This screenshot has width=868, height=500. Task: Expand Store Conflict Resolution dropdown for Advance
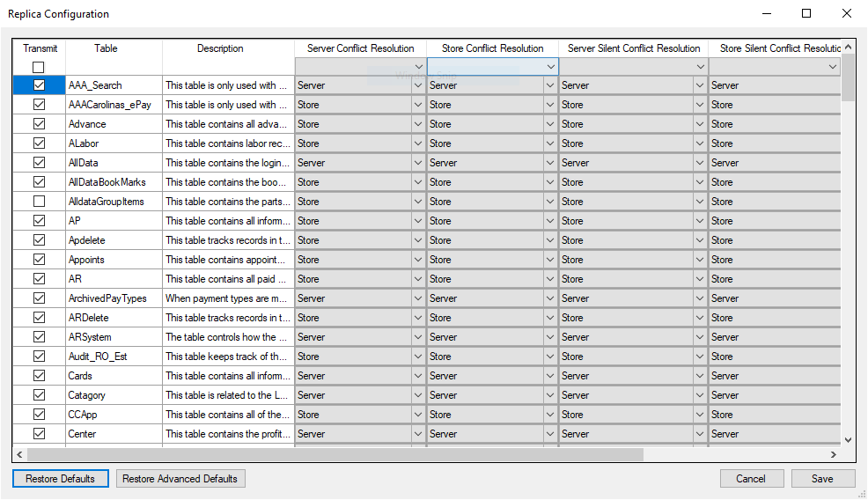tap(549, 124)
